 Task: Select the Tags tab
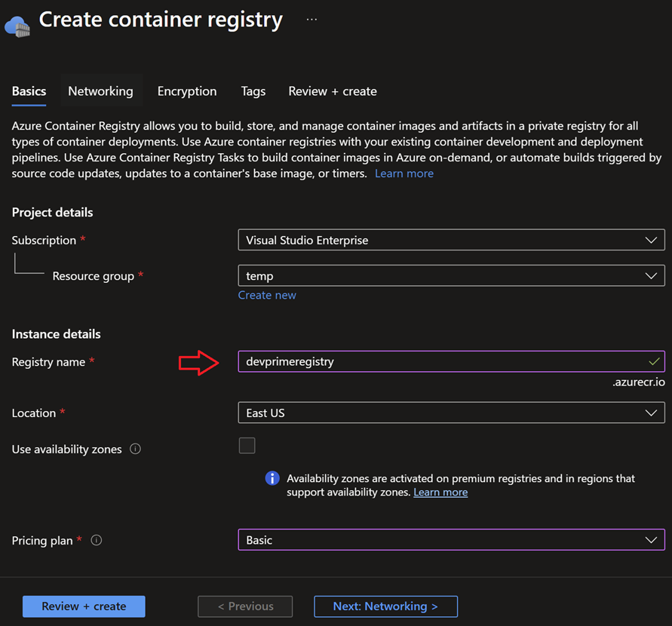[253, 91]
